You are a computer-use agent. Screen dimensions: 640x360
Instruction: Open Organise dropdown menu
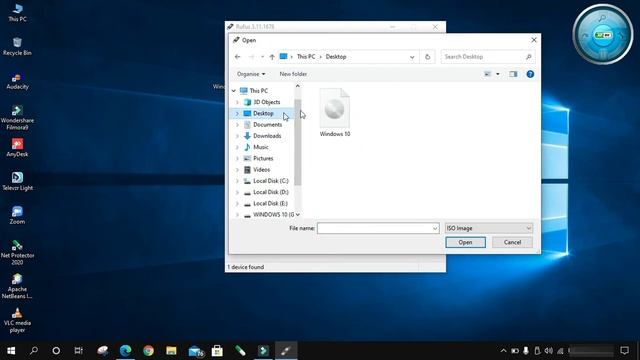click(251, 74)
